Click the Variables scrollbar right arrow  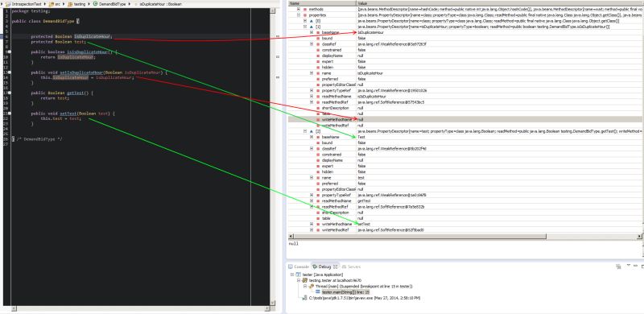click(x=639, y=237)
